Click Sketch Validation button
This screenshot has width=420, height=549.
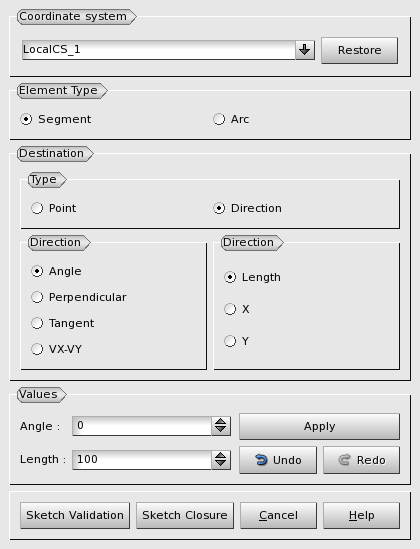click(x=75, y=515)
